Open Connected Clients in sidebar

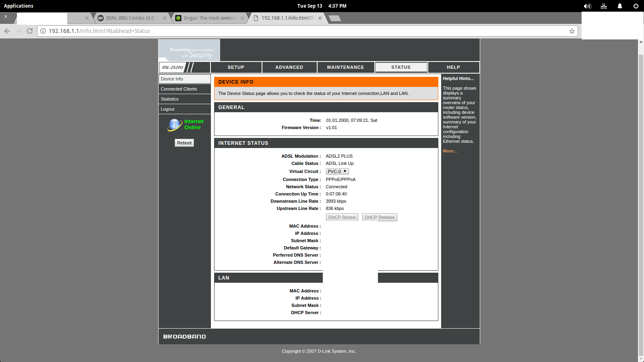(x=179, y=89)
